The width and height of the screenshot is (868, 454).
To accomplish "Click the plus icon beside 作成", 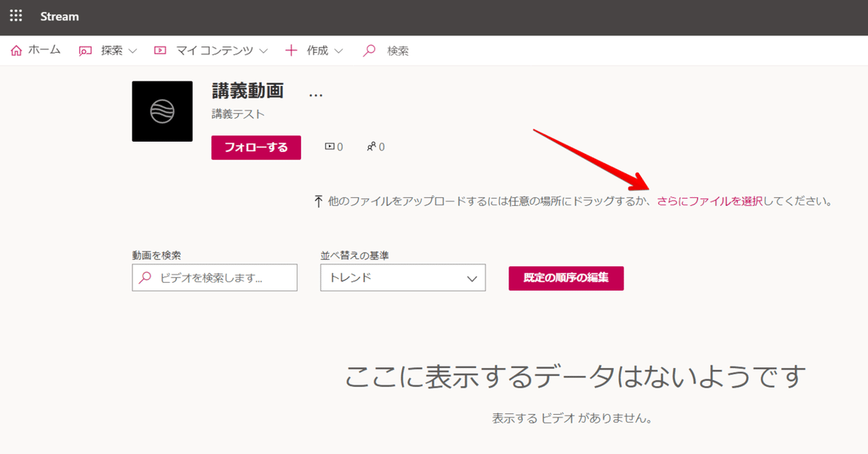I will pos(292,51).
